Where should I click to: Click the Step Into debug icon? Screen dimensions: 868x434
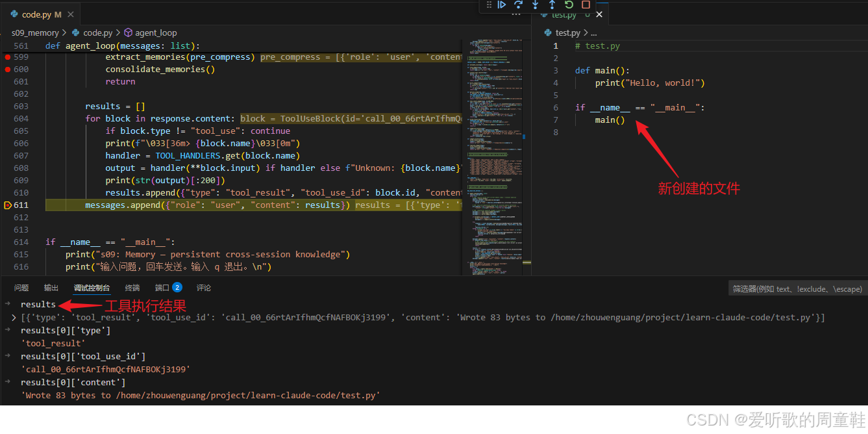535,5
